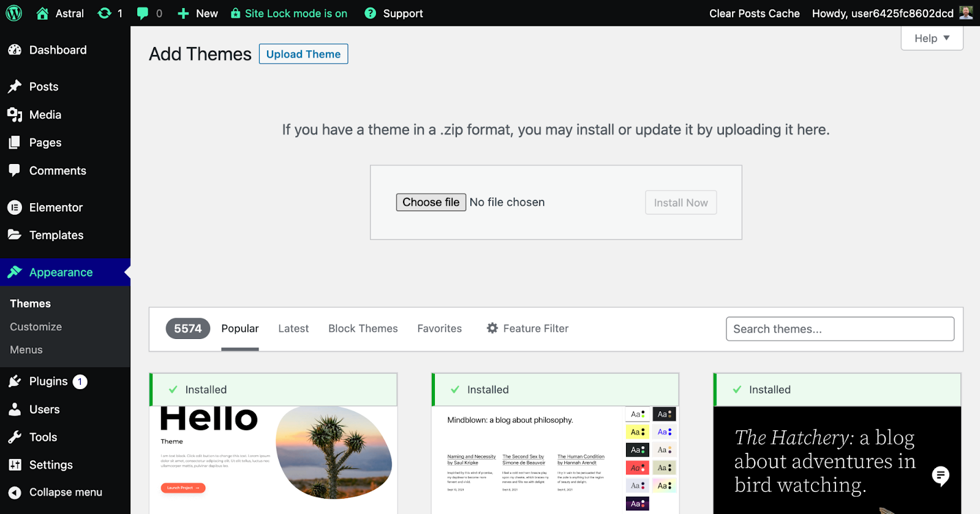Image resolution: width=980 pixels, height=514 pixels.
Task: Open Elementor from the sidebar
Action: click(x=56, y=207)
